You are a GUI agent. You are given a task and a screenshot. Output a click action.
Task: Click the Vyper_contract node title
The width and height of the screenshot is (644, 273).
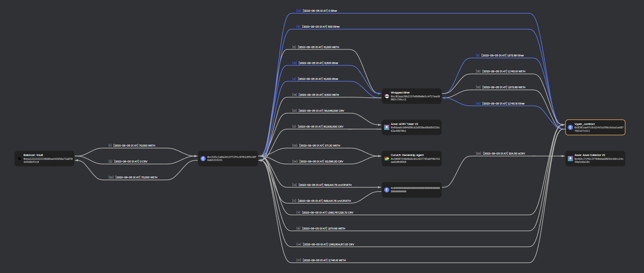point(585,124)
